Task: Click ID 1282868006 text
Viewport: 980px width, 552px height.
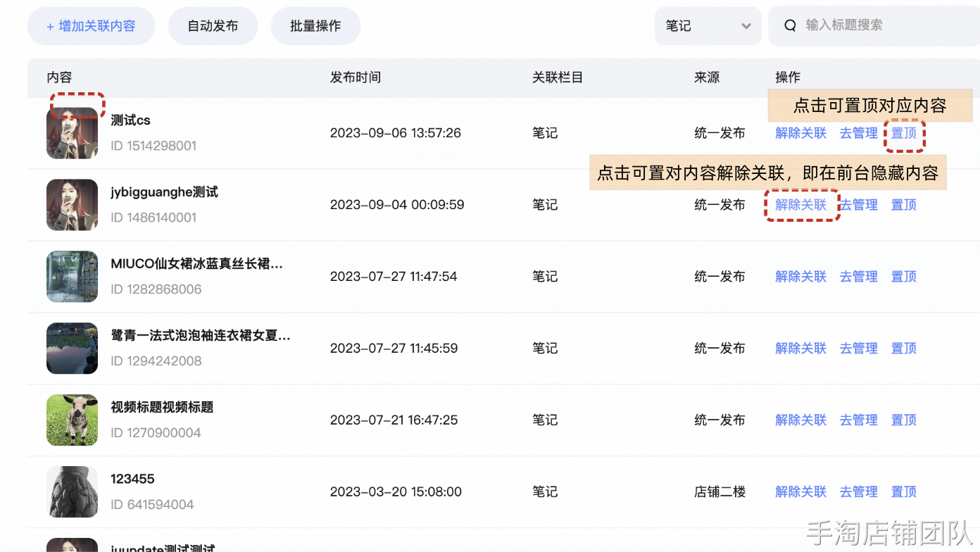Action: click(156, 290)
